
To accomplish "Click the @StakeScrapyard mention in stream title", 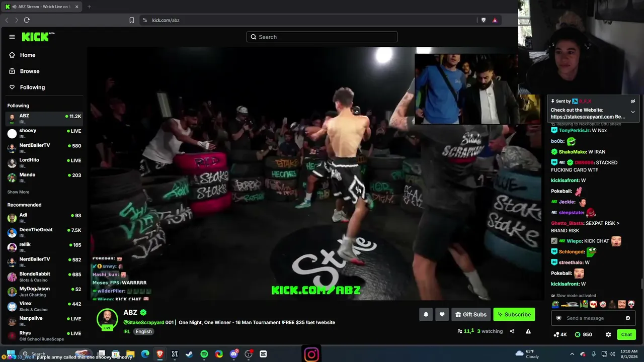I will [144, 323].
